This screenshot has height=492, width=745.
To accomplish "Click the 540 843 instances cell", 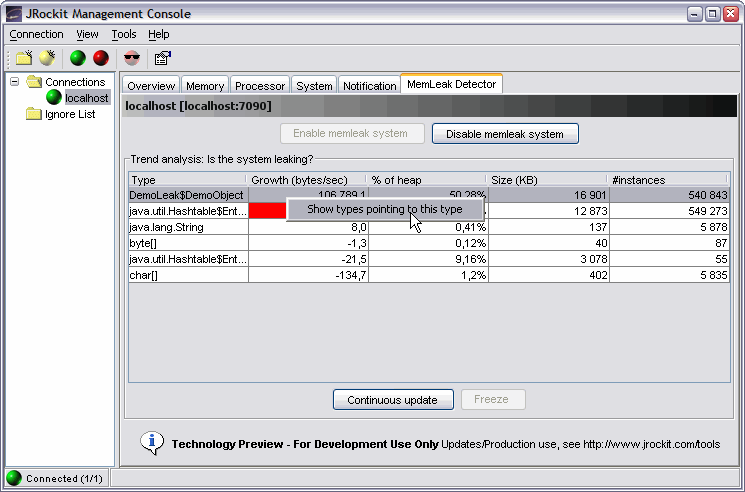I will pyautogui.click(x=669, y=195).
